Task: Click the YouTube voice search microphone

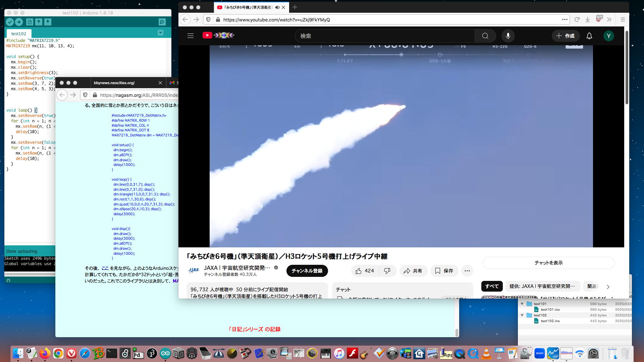Action: point(508,36)
